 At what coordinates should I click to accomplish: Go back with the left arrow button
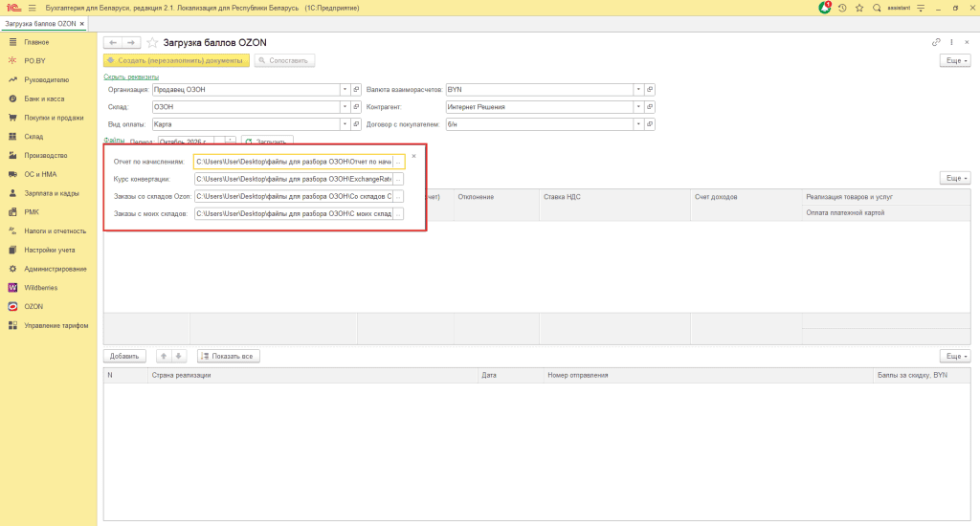click(113, 42)
